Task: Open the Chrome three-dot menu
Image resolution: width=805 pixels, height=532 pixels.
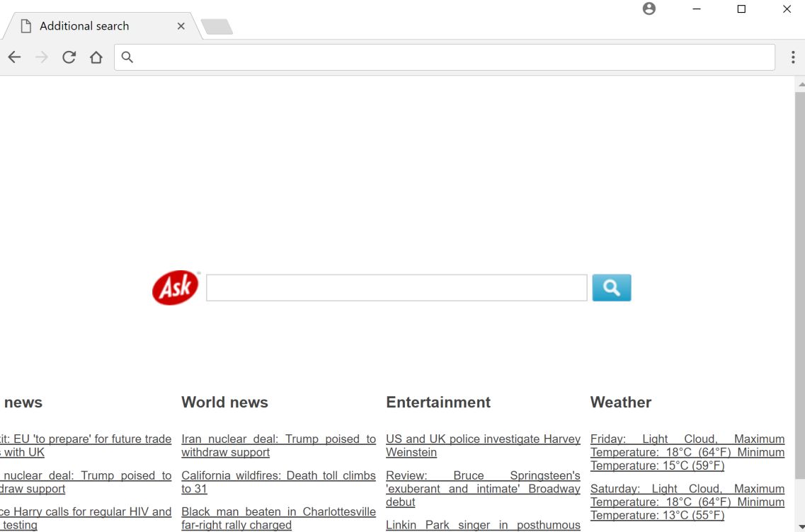Action: coord(793,57)
